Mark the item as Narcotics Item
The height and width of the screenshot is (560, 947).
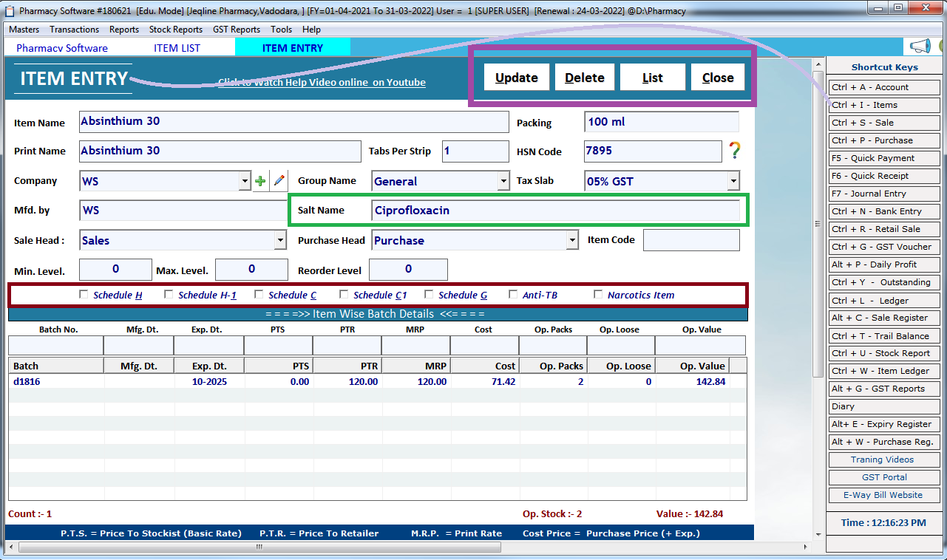(598, 294)
